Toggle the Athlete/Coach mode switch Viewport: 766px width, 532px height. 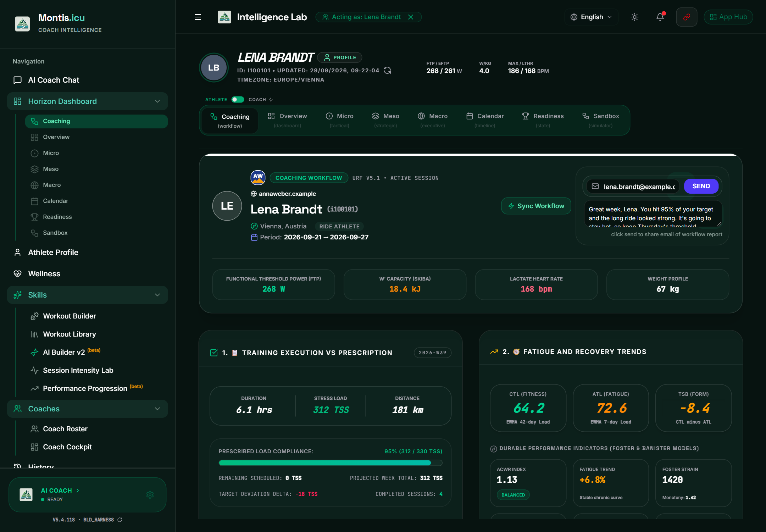point(238,100)
